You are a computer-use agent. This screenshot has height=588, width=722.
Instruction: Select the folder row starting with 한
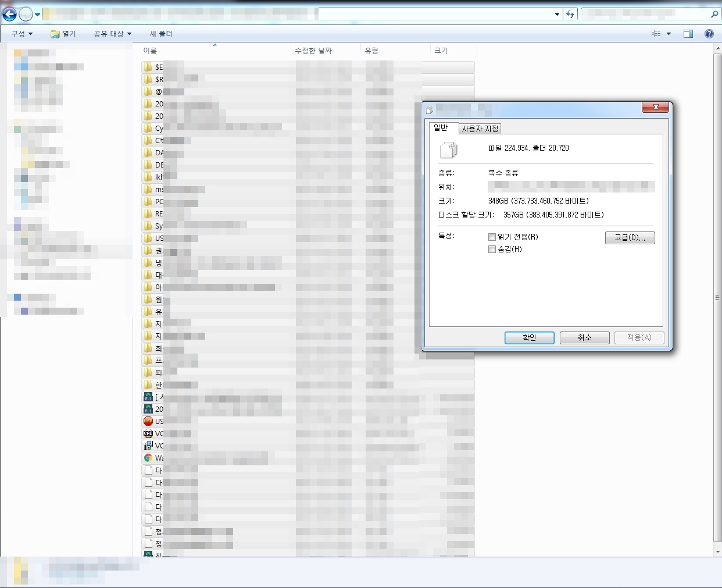coord(308,384)
